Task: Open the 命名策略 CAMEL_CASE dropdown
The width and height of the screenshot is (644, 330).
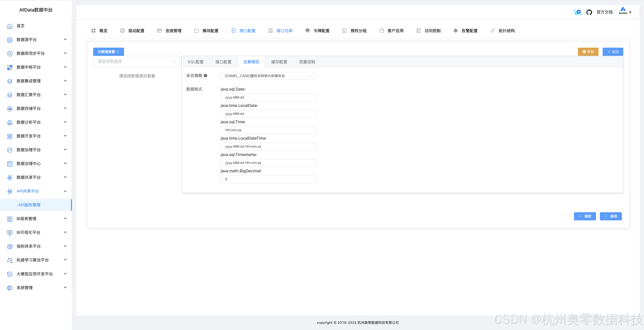Action: tap(267, 76)
